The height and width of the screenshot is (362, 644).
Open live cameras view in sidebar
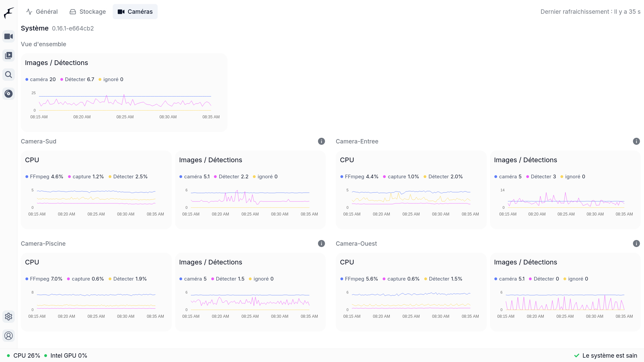[x=9, y=36]
